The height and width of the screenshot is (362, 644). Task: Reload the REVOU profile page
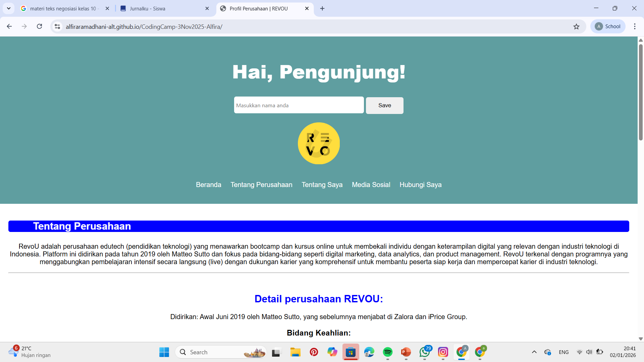coord(39,26)
